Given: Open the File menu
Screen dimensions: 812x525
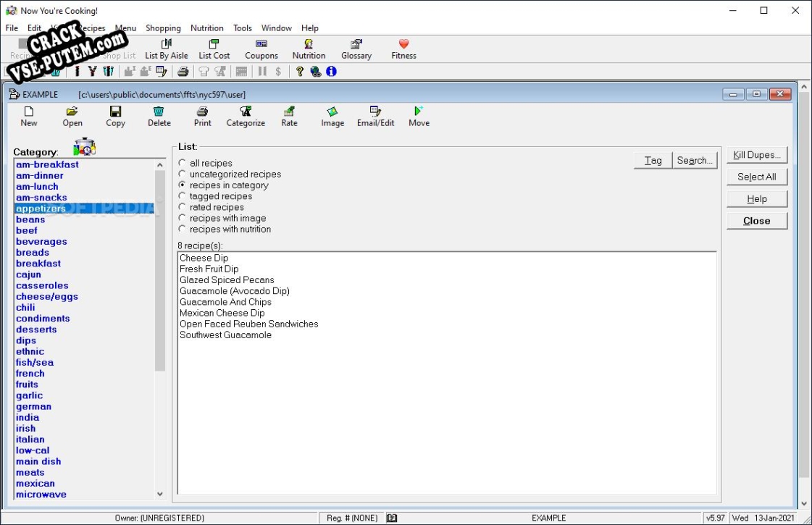Looking at the screenshot, I should [x=12, y=28].
